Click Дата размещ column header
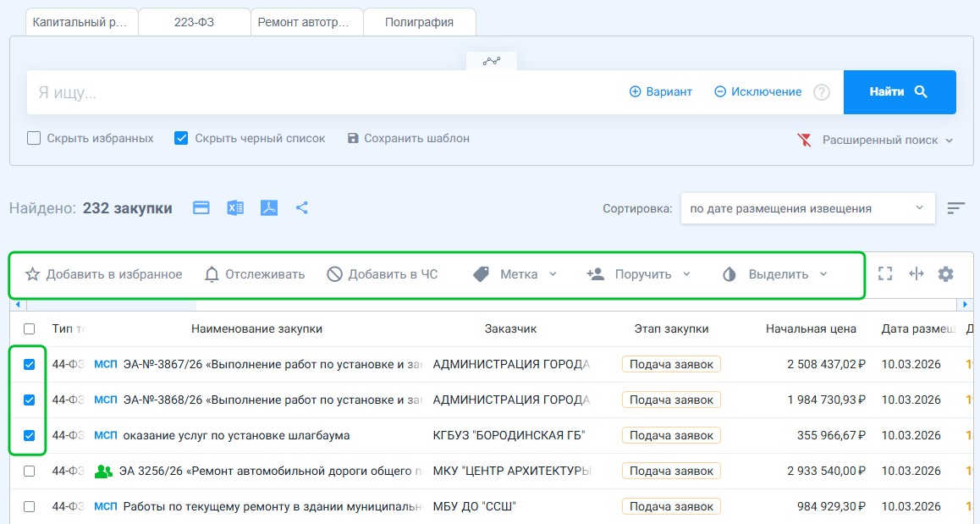This screenshot has height=524, width=980. click(x=919, y=329)
